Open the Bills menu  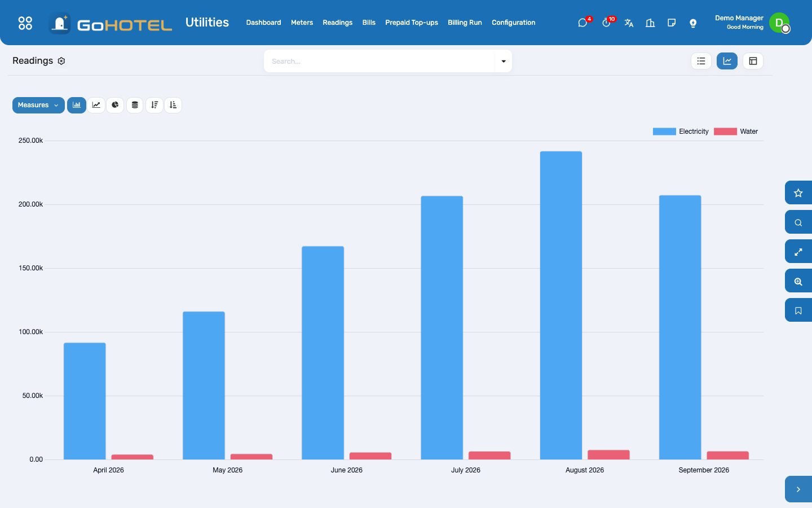point(369,23)
